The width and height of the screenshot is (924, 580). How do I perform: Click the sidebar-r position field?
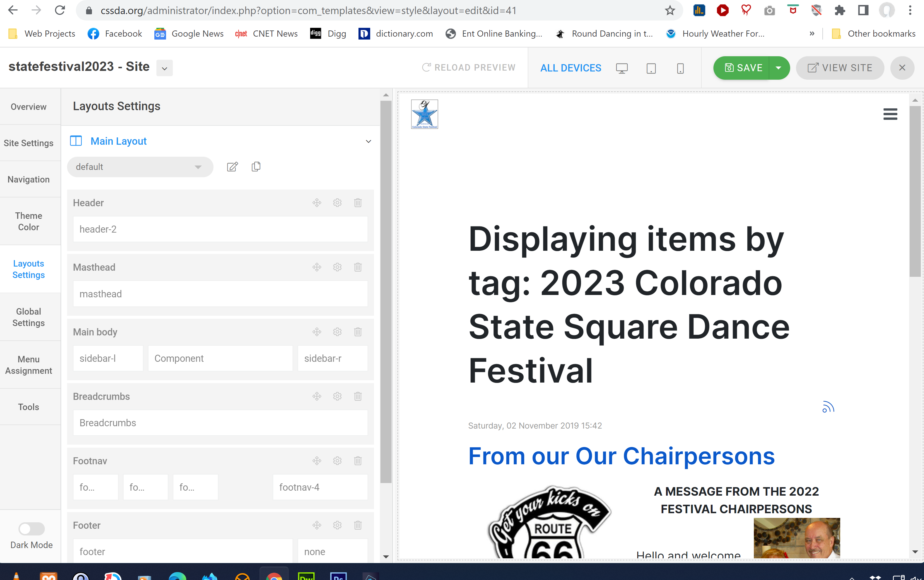(332, 358)
